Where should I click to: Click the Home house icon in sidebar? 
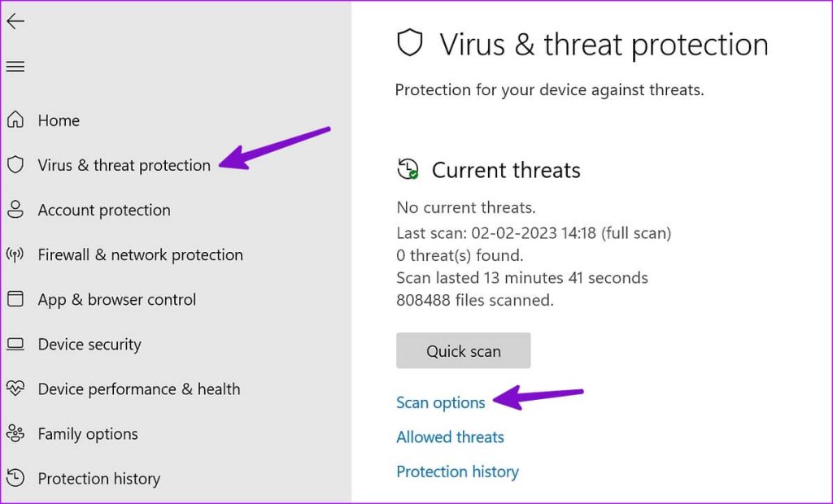point(15,119)
